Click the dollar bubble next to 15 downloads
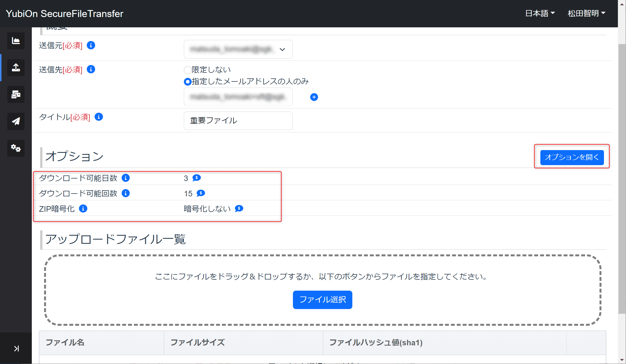The width and height of the screenshot is (626, 364). coord(201,193)
